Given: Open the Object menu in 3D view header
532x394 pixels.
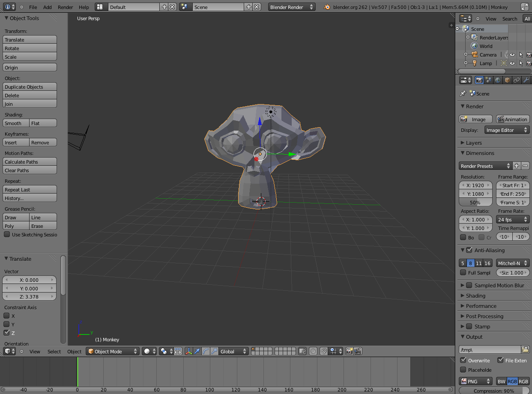Looking at the screenshot, I should 74,352.
